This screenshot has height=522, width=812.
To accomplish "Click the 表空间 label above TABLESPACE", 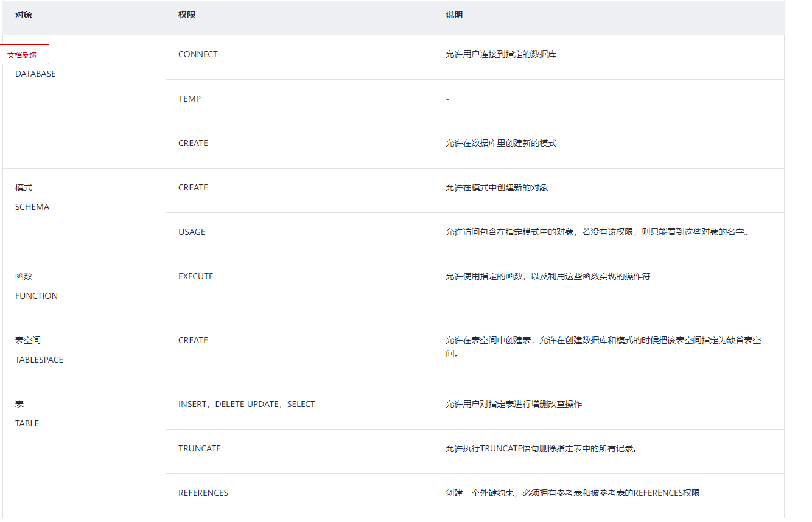I will [28, 340].
